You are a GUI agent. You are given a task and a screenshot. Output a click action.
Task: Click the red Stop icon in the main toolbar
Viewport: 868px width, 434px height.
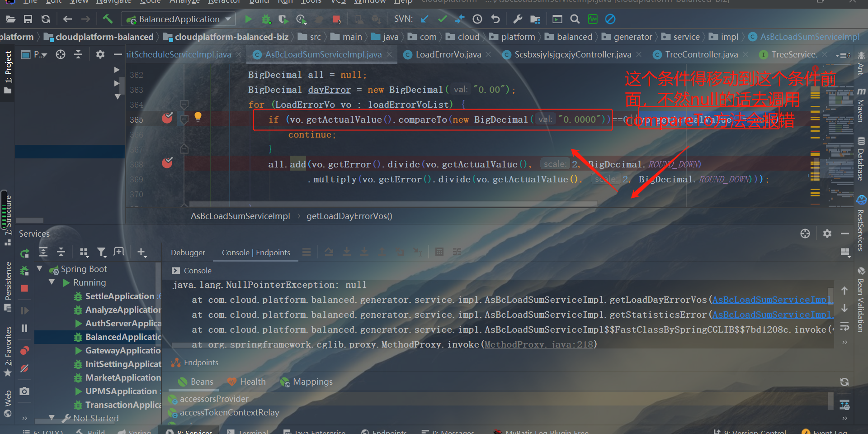click(x=336, y=19)
